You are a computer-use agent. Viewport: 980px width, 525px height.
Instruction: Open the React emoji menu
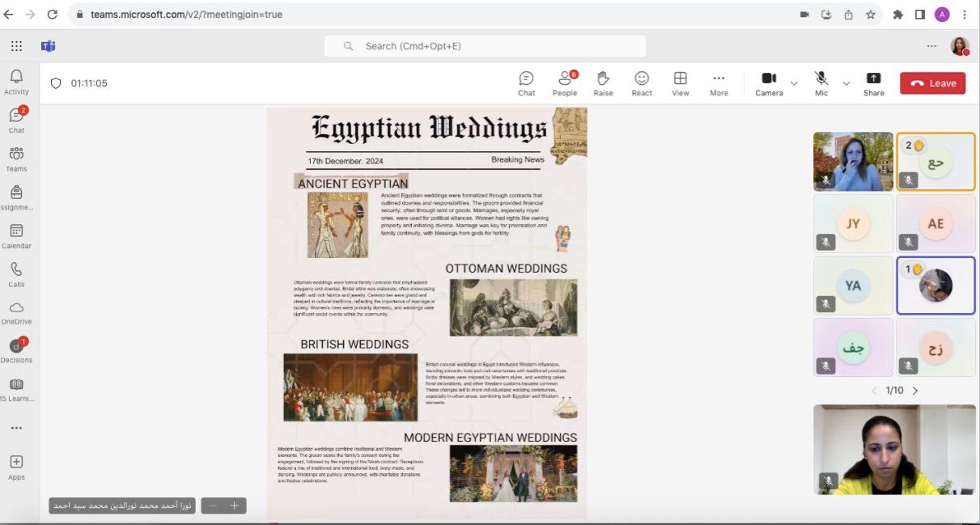[642, 83]
